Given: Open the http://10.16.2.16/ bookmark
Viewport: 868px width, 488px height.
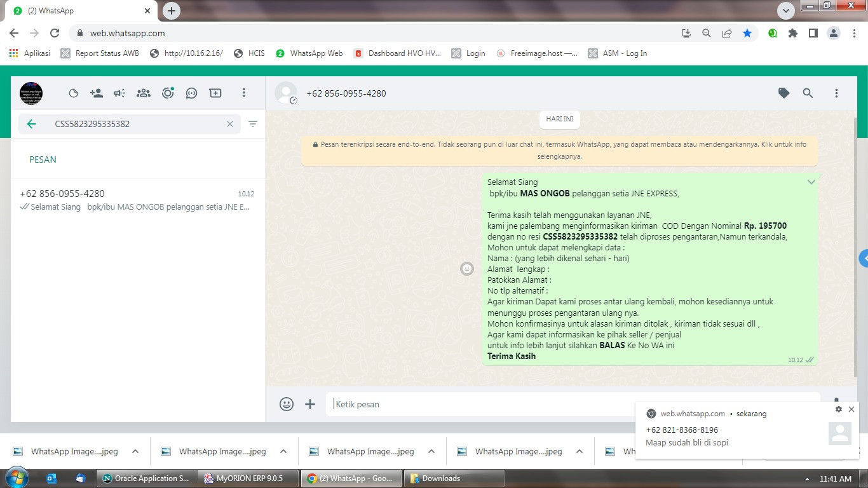Looking at the screenshot, I should point(186,53).
